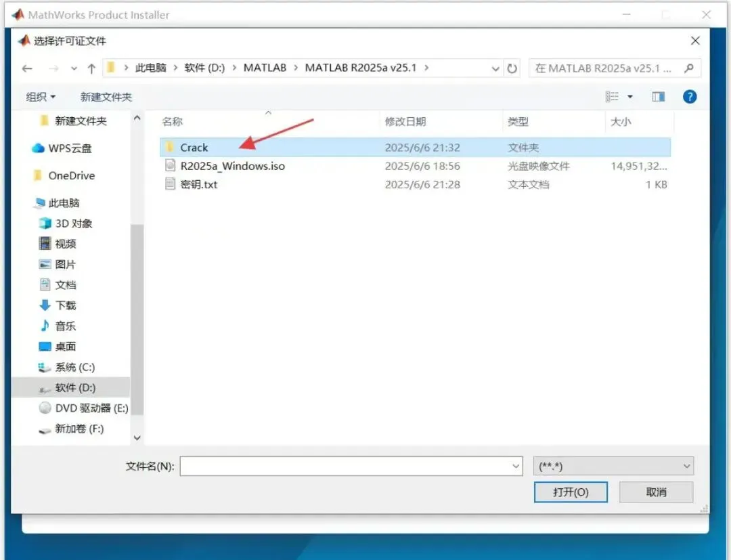Image resolution: width=731 pixels, height=560 pixels.
Task: Select 此电脑 in the navigation pane
Action: (x=64, y=203)
